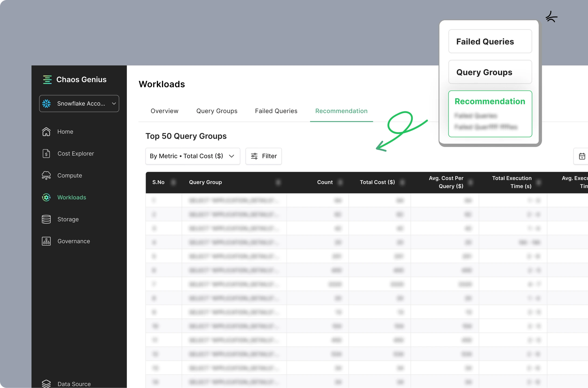Click the Snowflake account icon

point(47,103)
